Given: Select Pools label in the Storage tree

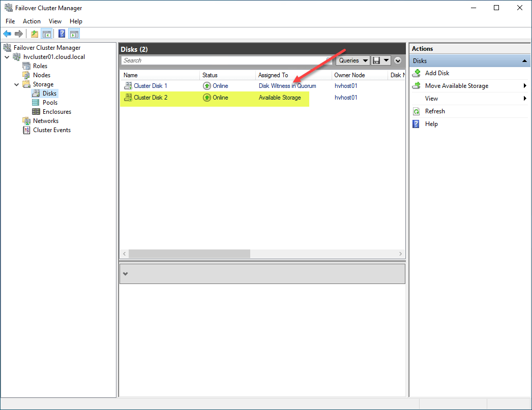Looking at the screenshot, I should 50,102.
